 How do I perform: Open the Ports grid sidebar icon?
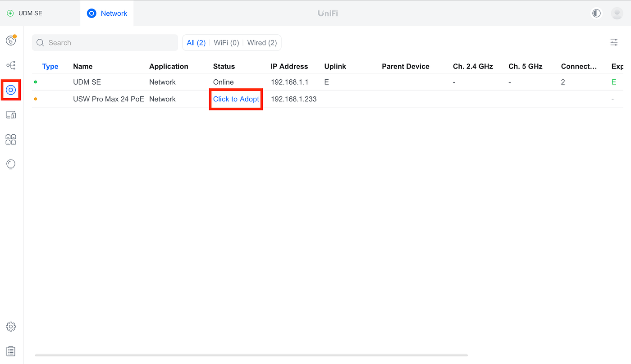11,139
